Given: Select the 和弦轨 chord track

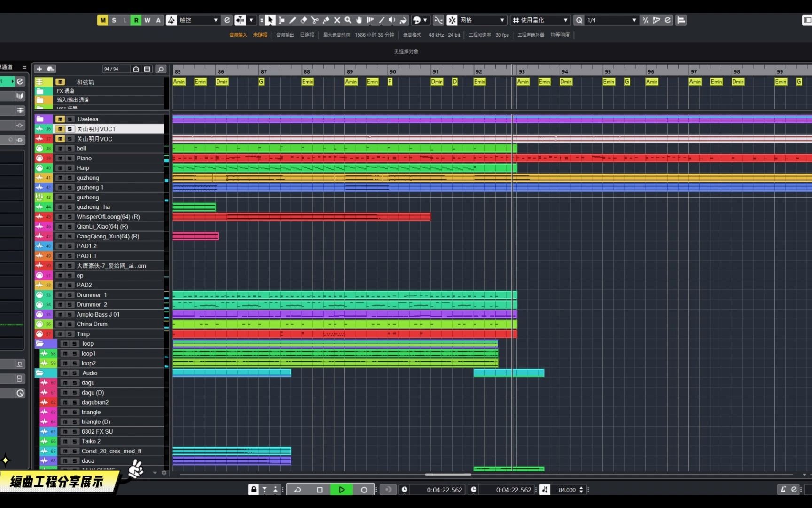Looking at the screenshot, I should click(x=100, y=82).
